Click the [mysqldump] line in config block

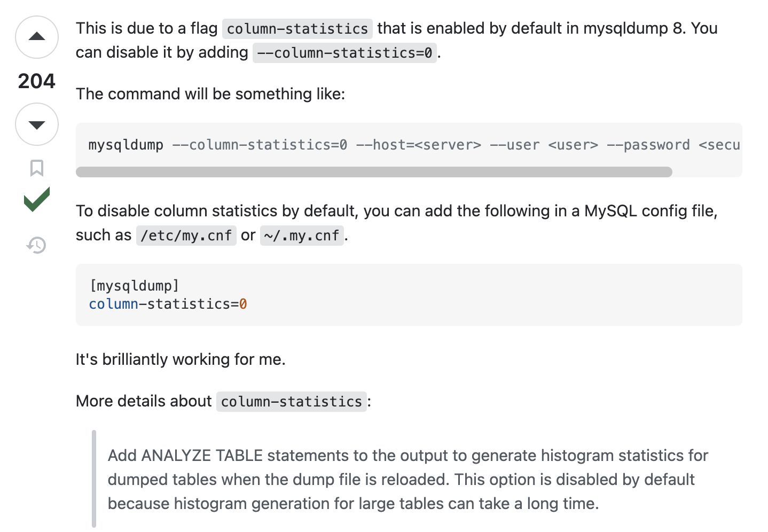(x=134, y=286)
